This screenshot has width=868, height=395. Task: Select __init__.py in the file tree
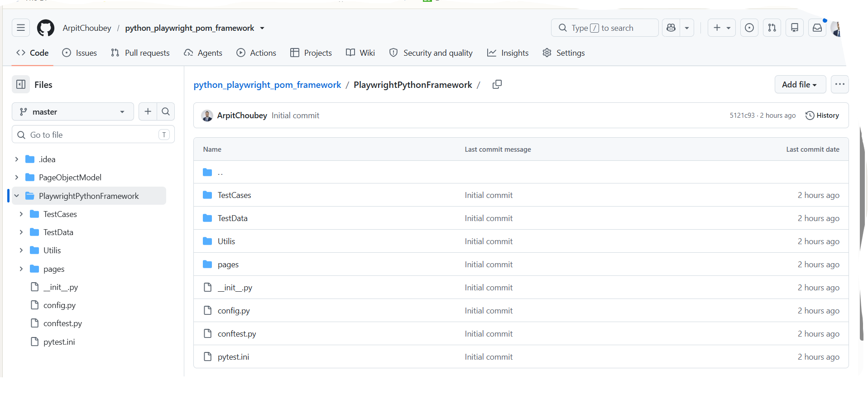pos(61,287)
